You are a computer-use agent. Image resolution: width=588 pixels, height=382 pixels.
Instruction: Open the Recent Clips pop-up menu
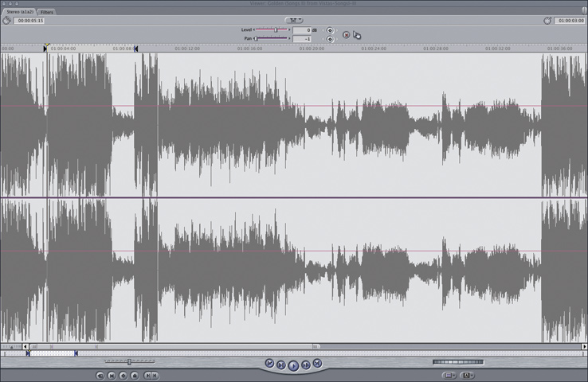point(449,375)
